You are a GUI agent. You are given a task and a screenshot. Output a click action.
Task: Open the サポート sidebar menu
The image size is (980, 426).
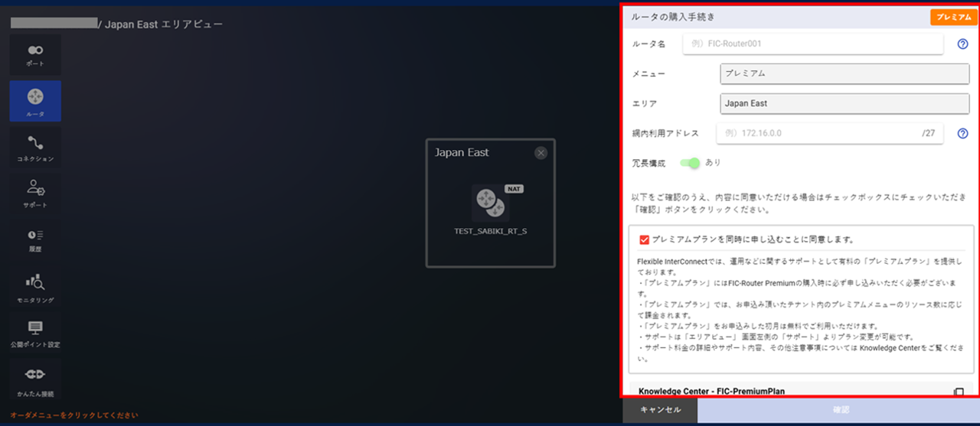tap(35, 193)
